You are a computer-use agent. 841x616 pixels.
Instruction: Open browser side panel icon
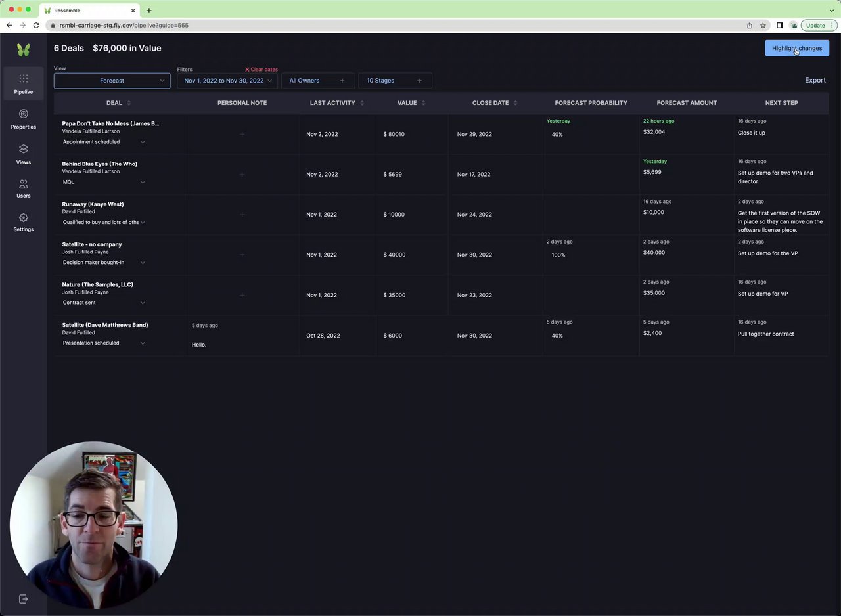[x=779, y=25]
